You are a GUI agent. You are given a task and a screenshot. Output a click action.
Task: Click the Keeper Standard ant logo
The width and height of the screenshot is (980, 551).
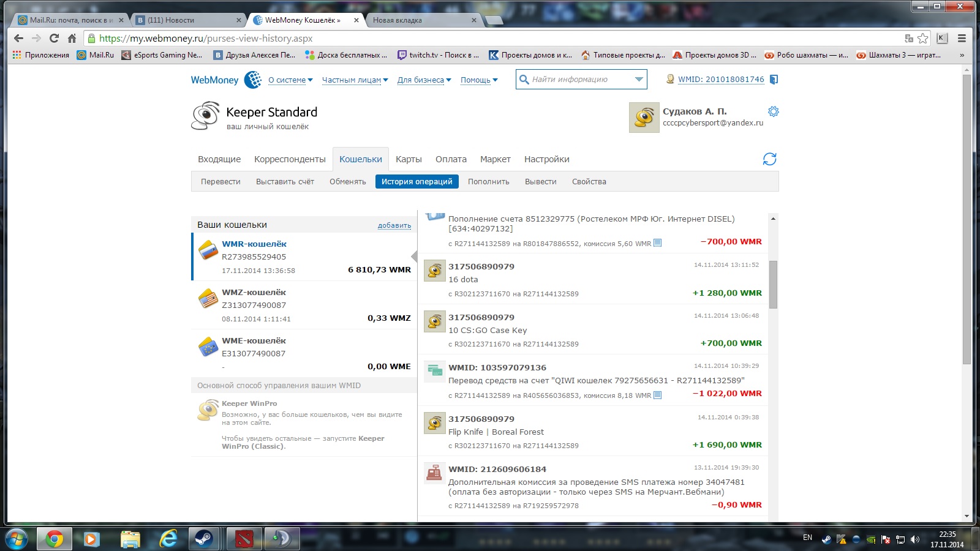click(205, 116)
